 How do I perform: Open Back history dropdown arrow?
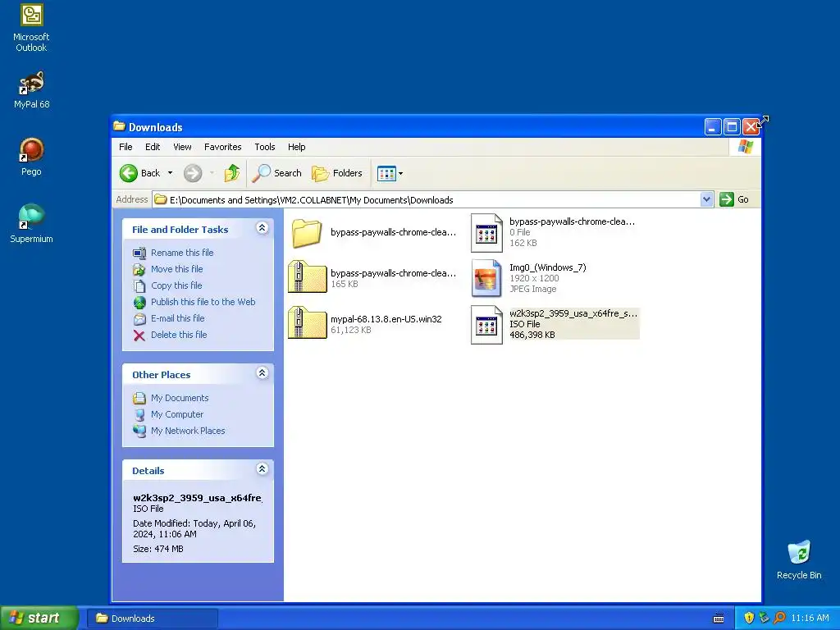[x=171, y=173]
